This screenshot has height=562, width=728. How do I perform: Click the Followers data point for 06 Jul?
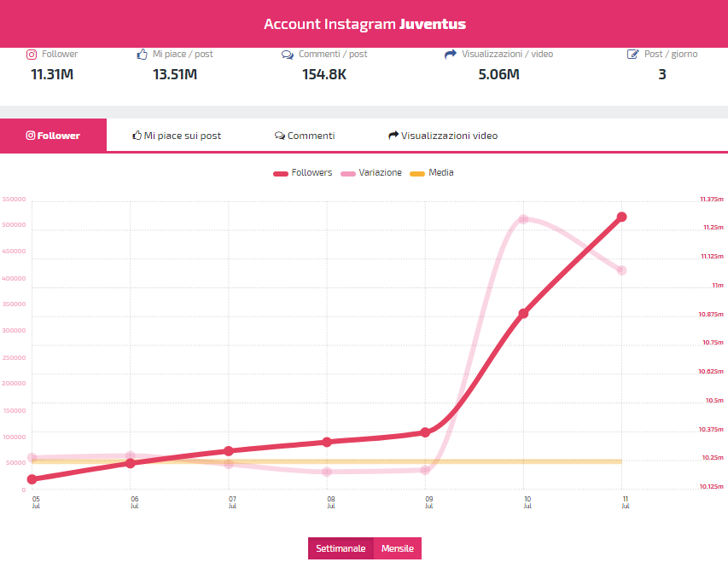(131, 463)
